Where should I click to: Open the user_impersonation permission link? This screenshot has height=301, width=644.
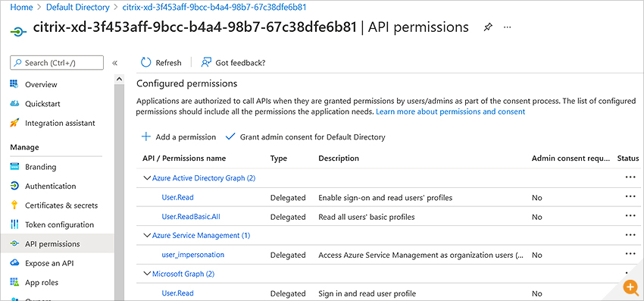click(192, 255)
